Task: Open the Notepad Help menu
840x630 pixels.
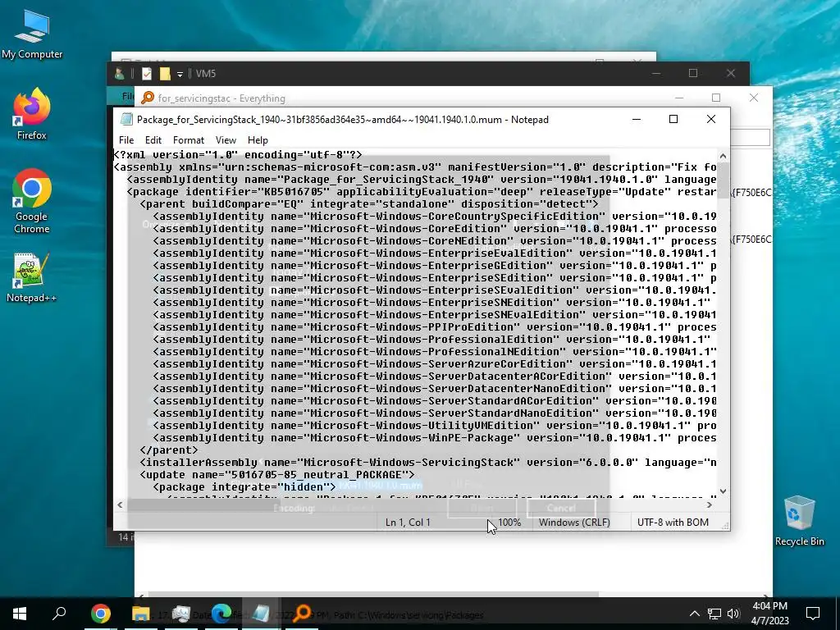Action: point(258,139)
